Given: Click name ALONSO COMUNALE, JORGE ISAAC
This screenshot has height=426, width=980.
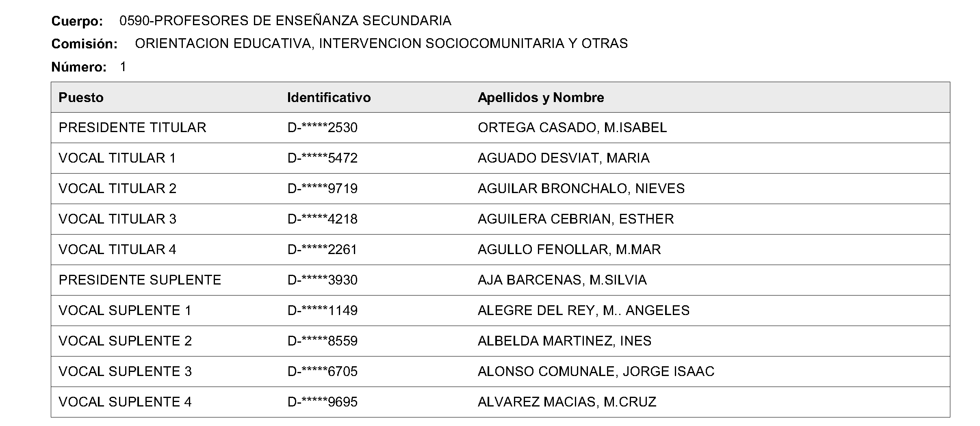Looking at the screenshot, I should point(596,372).
